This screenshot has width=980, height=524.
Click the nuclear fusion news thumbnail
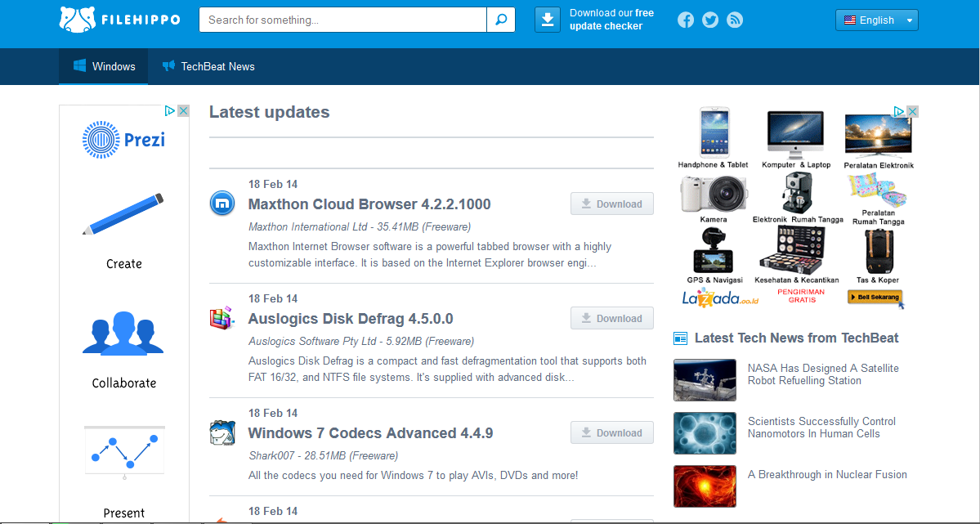705,486
